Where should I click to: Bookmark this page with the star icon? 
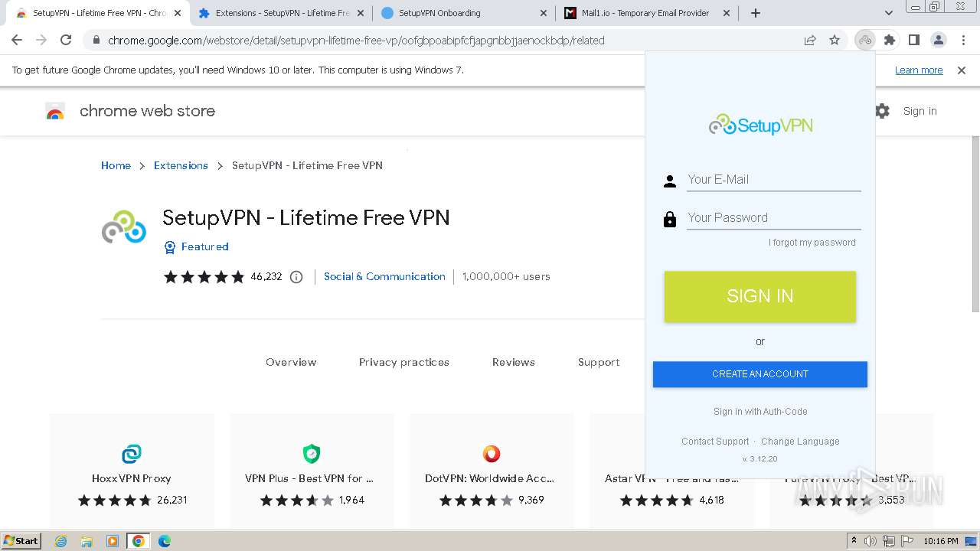pyautogui.click(x=835, y=41)
